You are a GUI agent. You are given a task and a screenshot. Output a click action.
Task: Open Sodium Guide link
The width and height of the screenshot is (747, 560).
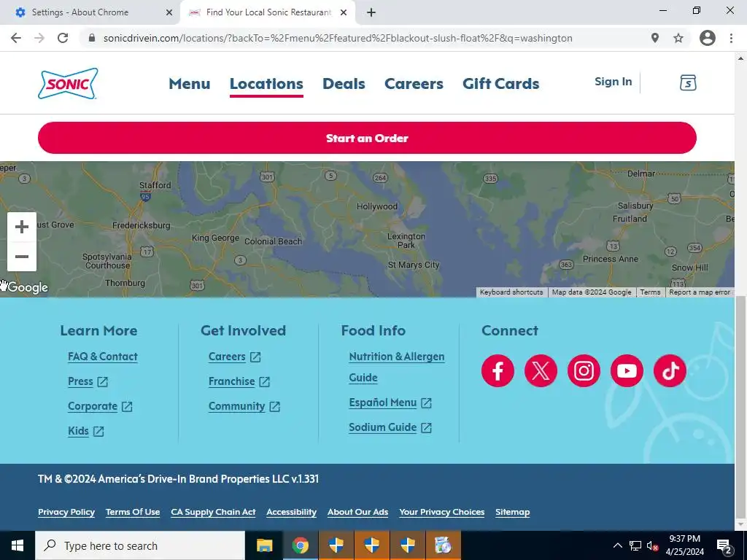[390, 427]
